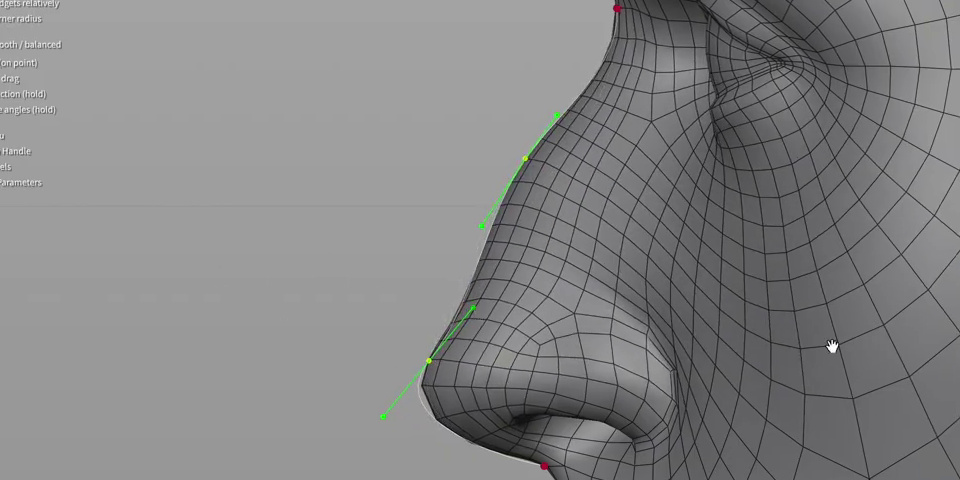This screenshot has height=480, width=960.
Task: Click the 'ction (hold)' hint text
Action: pyautogui.click(x=23, y=94)
